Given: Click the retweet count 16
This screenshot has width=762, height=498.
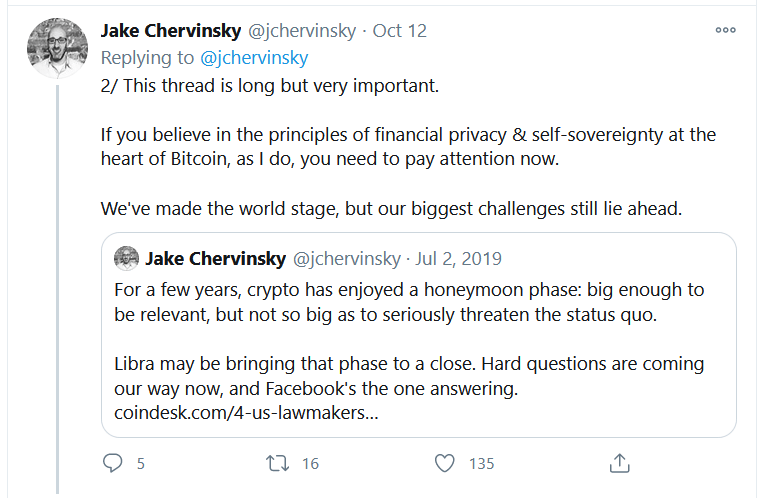Looking at the screenshot, I should [309, 464].
